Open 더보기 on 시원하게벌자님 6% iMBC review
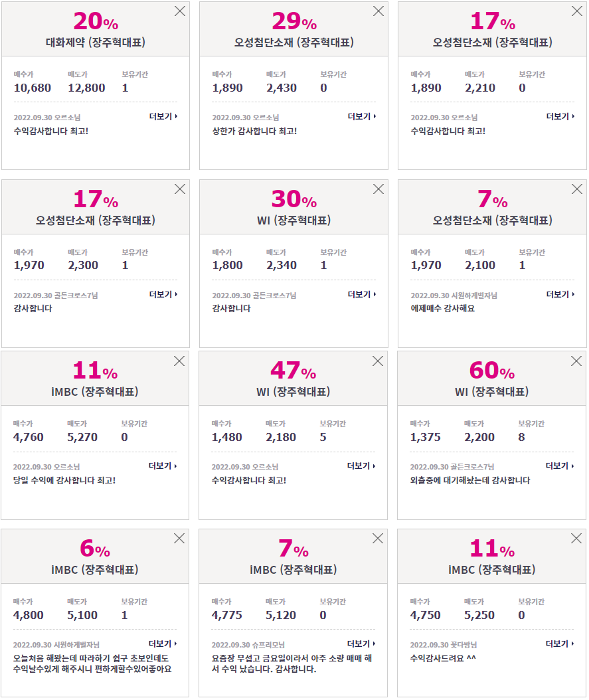This screenshot has width=589, height=700. tap(163, 644)
